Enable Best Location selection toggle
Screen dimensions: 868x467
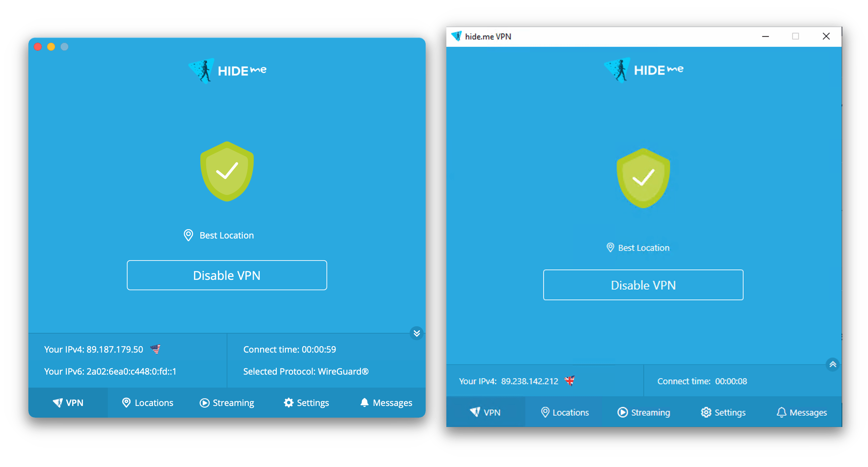227,235
